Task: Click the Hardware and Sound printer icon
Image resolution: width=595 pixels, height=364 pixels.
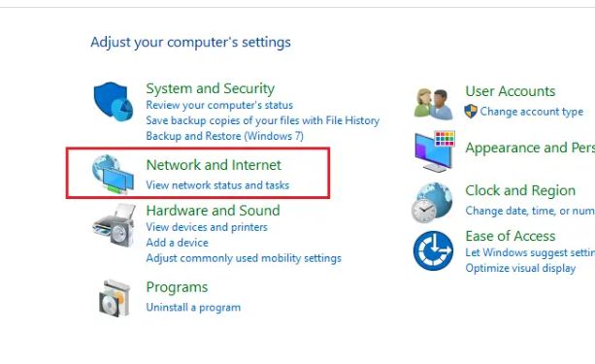Action: (x=114, y=225)
